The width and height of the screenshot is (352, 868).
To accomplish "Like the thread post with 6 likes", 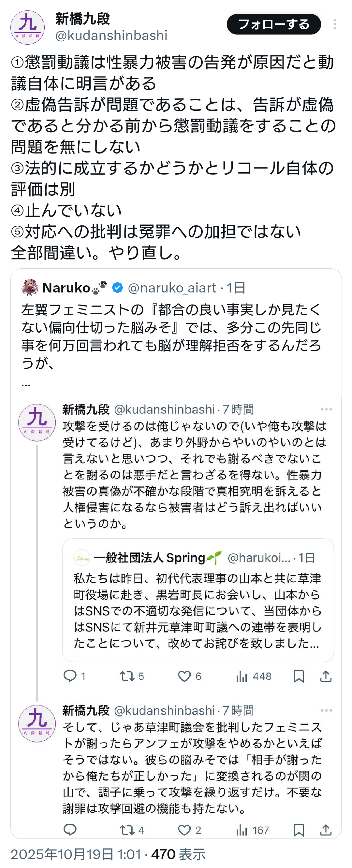I will pyautogui.click(x=184, y=676).
